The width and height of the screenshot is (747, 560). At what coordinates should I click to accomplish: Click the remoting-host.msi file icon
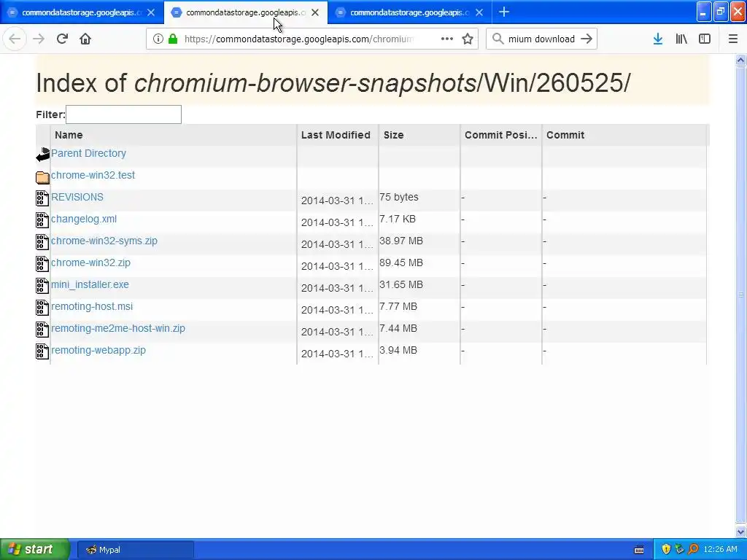(42, 308)
